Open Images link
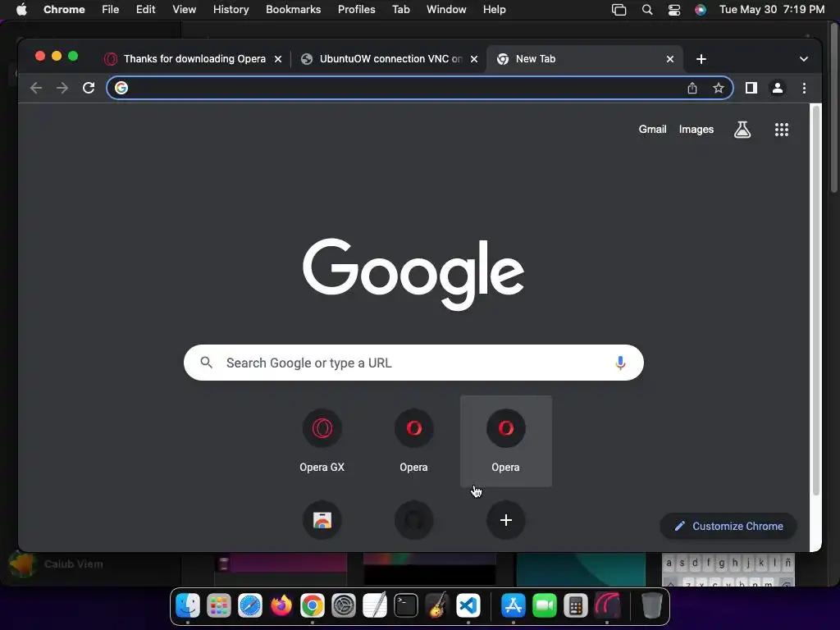 696,129
